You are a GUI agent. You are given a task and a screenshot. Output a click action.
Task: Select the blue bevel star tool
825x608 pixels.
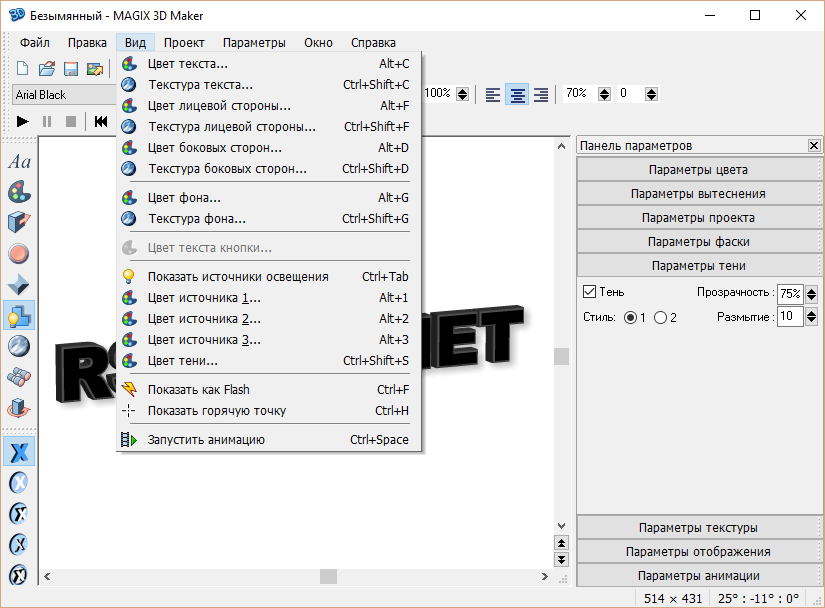[x=19, y=285]
